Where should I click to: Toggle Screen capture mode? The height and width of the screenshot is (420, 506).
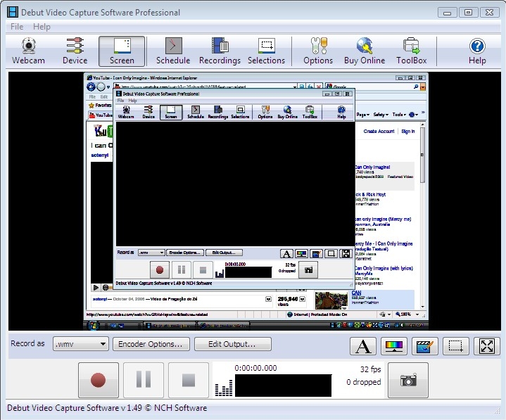point(122,51)
